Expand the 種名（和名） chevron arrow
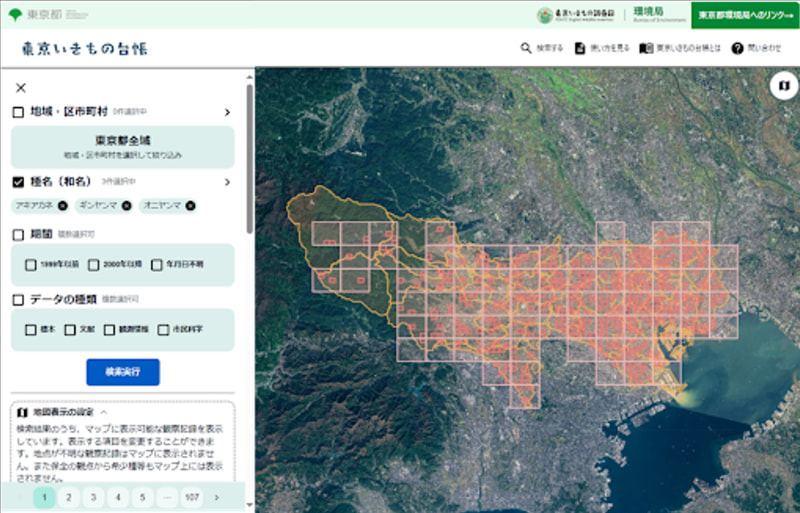Screen dimensions: 800x513 tap(227, 182)
